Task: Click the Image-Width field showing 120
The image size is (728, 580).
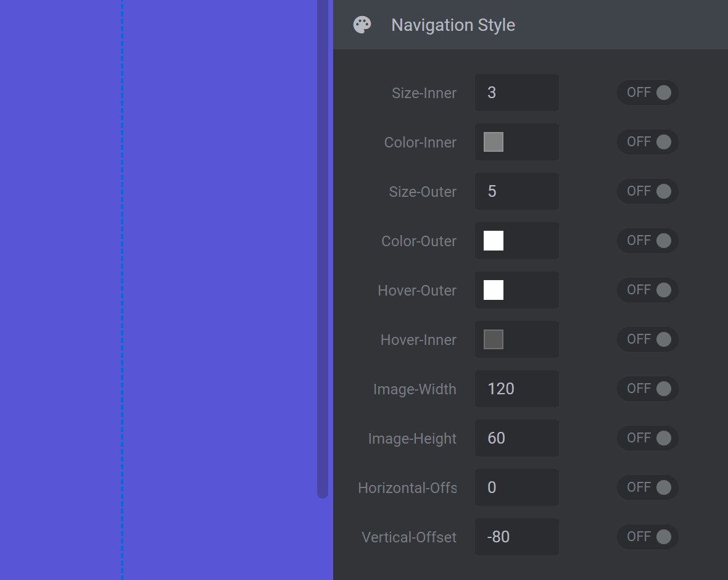Action: [517, 389]
